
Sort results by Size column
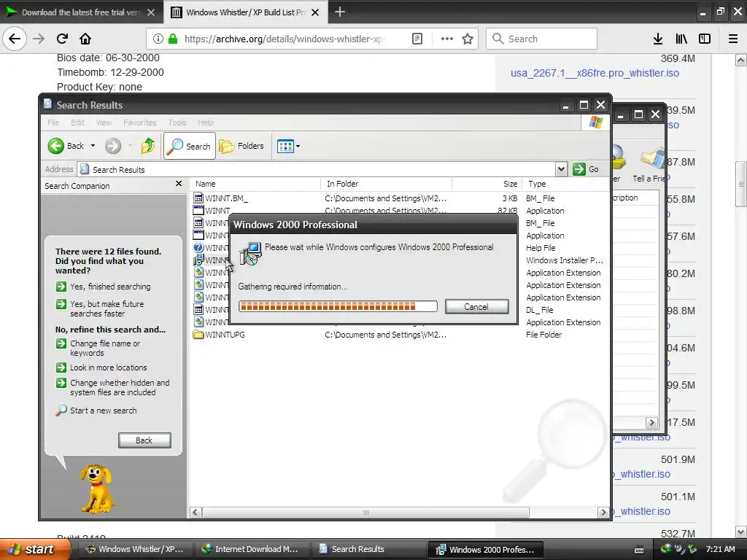pos(487,184)
